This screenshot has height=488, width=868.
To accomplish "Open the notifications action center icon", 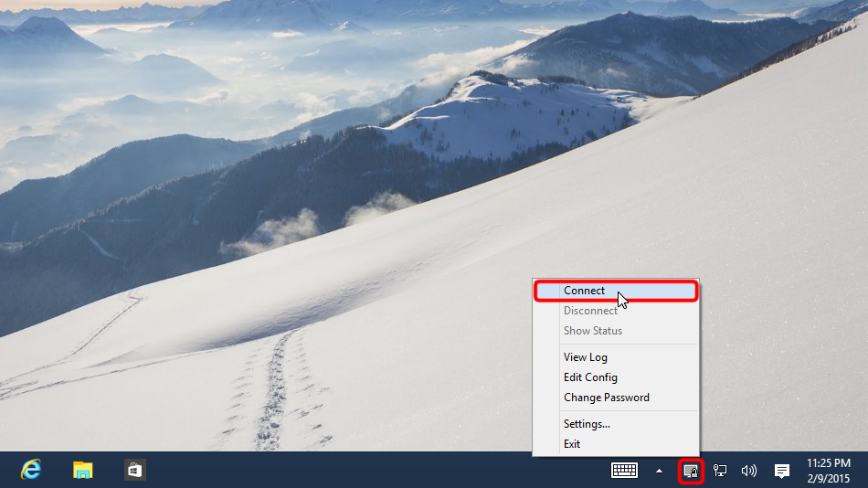I will point(782,471).
